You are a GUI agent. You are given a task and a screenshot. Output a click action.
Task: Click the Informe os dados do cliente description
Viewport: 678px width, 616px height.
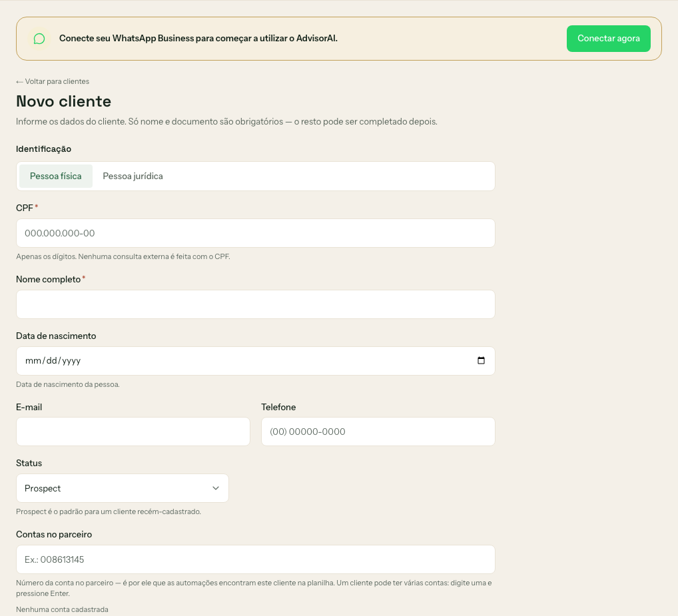click(x=226, y=121)
